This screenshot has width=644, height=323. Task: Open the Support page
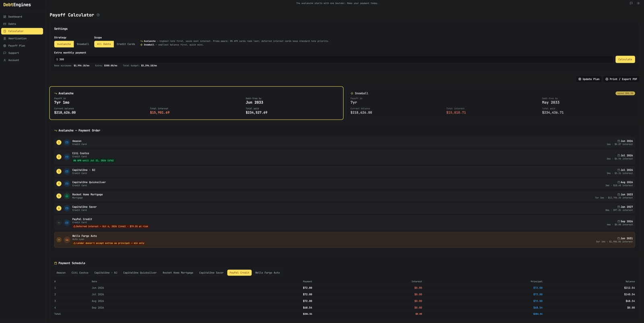[x=22, y=53]
